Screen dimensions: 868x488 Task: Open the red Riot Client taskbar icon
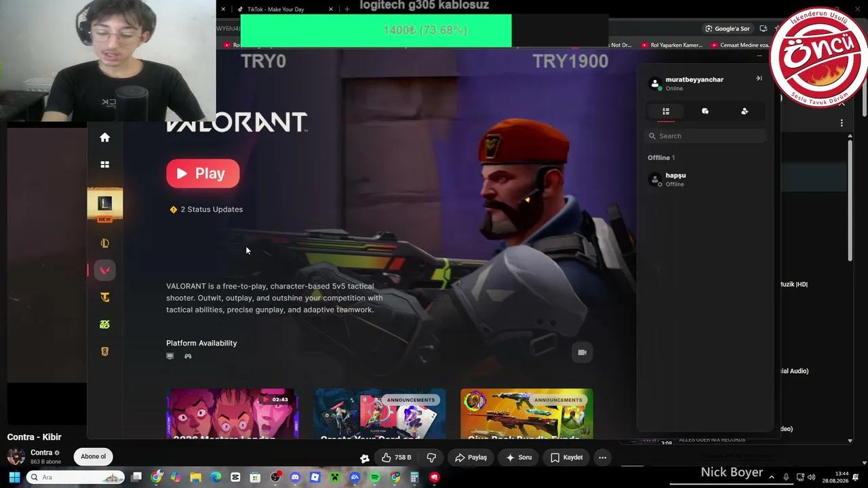click(435, 477)
